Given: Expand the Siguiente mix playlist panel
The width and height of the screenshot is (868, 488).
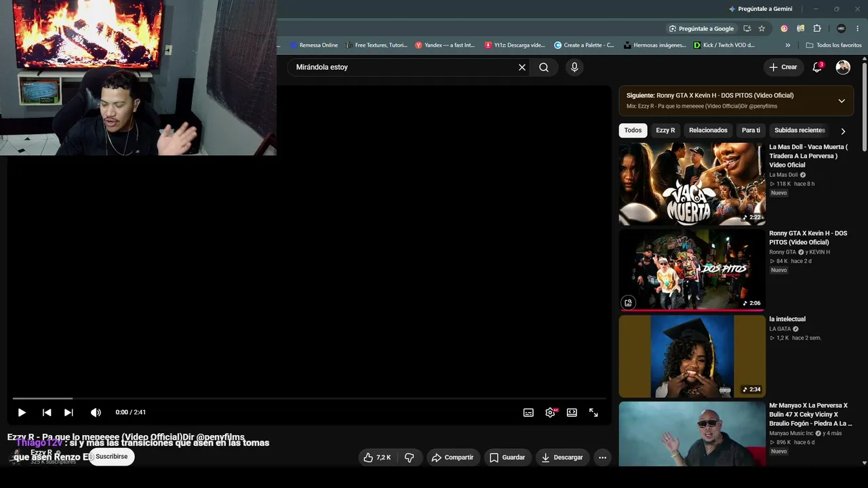Looking at the screenshot, I should pyautogui.click(x=842, y=101).
